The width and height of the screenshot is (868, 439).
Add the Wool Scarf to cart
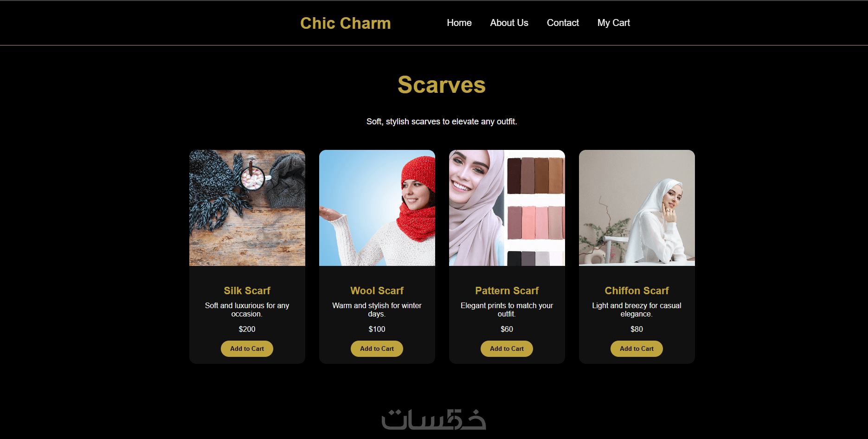coord(377,349)
